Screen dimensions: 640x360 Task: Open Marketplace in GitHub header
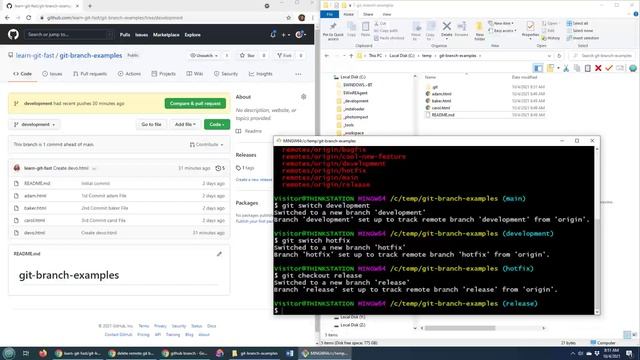(166, 35)
